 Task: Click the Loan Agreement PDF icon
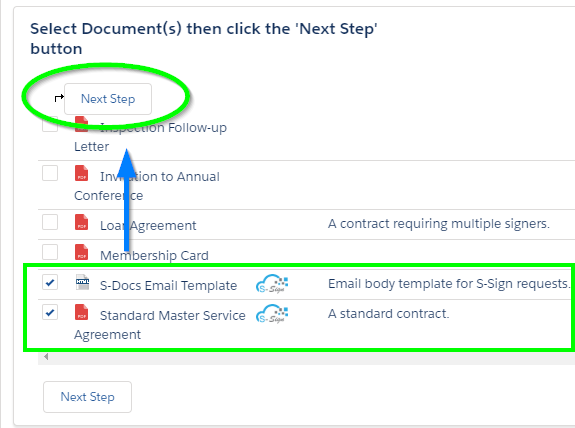(81, 222)
